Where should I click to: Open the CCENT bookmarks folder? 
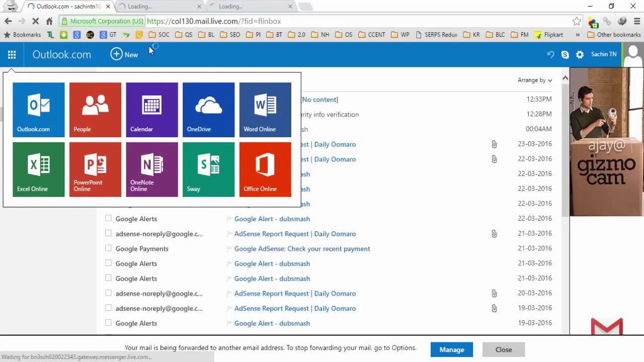click(x=371, y=35)
